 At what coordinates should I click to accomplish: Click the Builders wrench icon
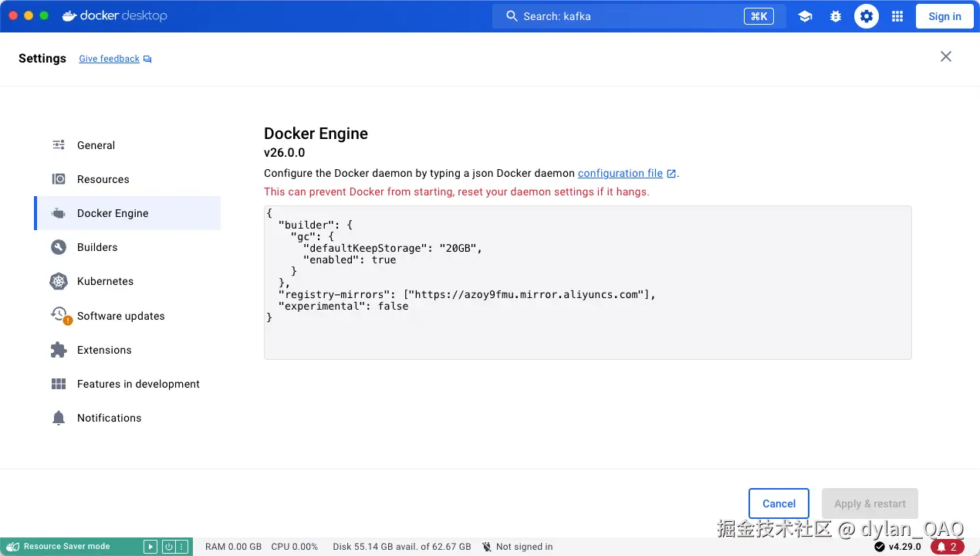59,247
